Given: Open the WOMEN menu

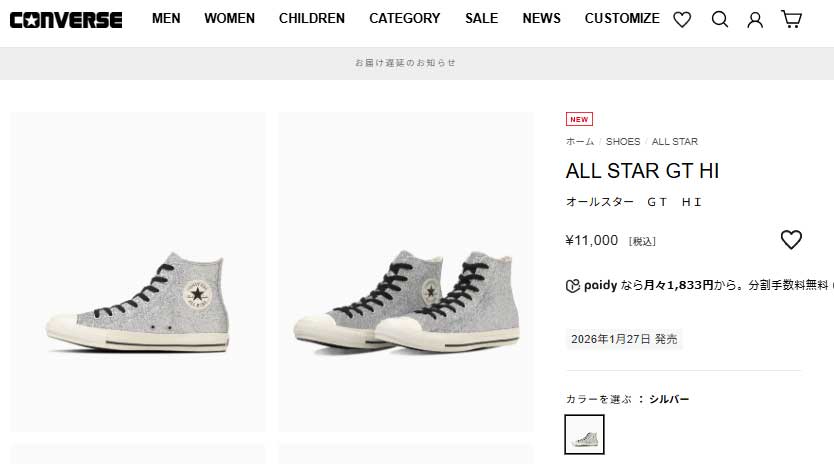Looking at the screenshot, I should pyautogui.click(x=229, y=18).
